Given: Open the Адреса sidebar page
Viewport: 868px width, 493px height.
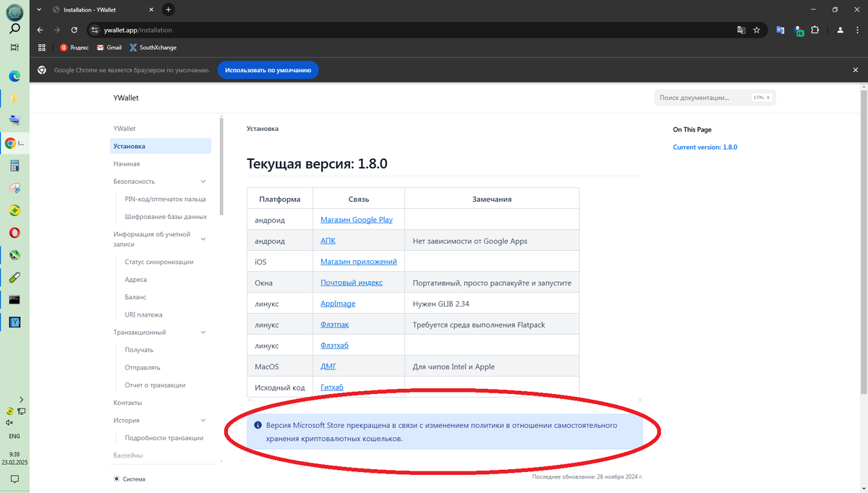Looking at the screenshot, I should 136,280.
